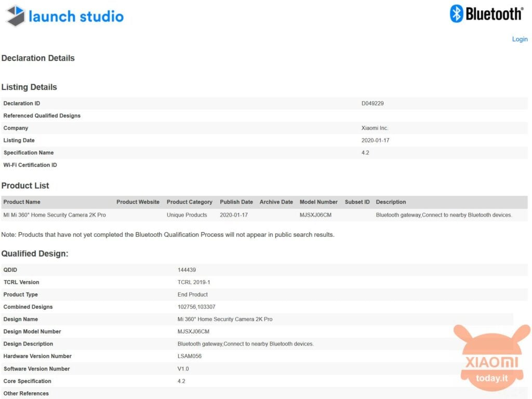This screenshot has width=532, height=399.
Task: Click the "Software Version Number" label
Action: tap(37, 369)
